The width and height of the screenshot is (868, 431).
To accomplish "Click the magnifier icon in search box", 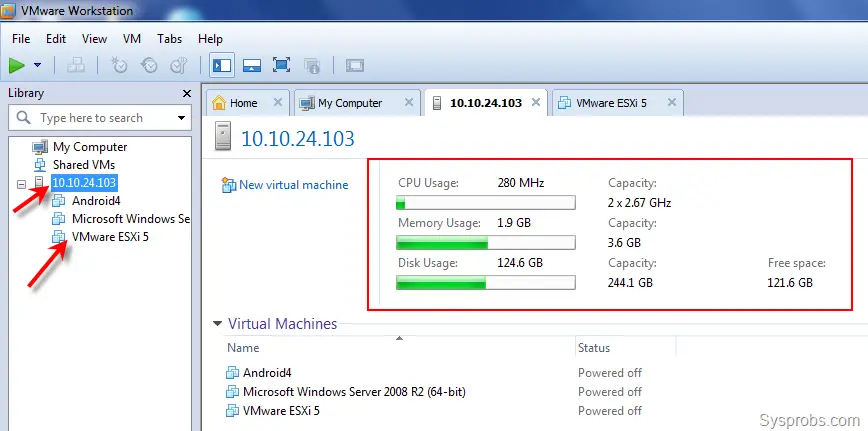I will point(23,117).
